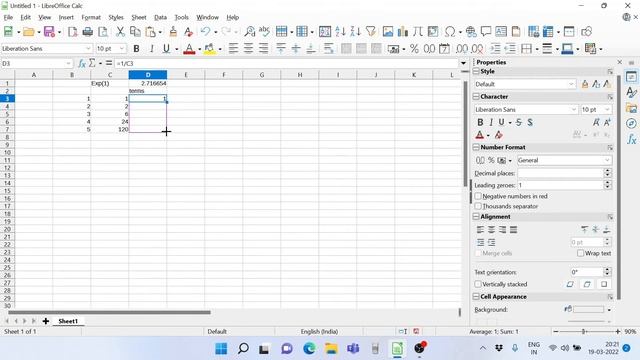Add a new sheet with plus button
Viewport: 640px width, 360px height.
tap(46, 321)
